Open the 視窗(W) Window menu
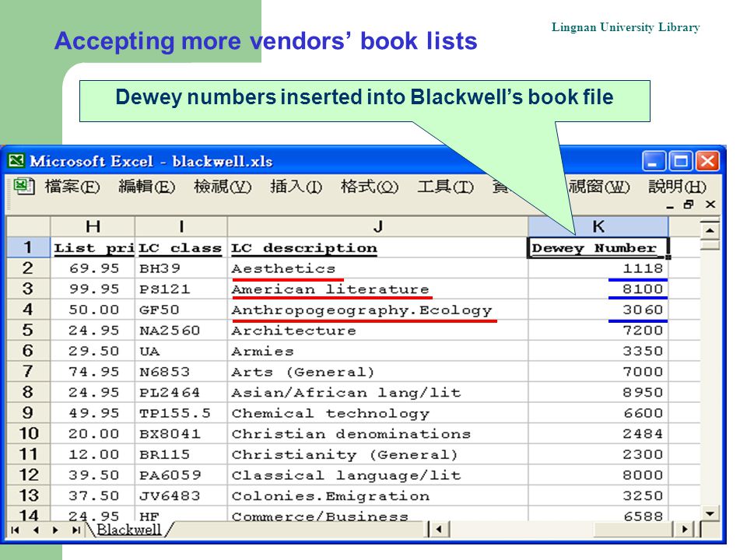The image size is (747, 560). (599, 186)
